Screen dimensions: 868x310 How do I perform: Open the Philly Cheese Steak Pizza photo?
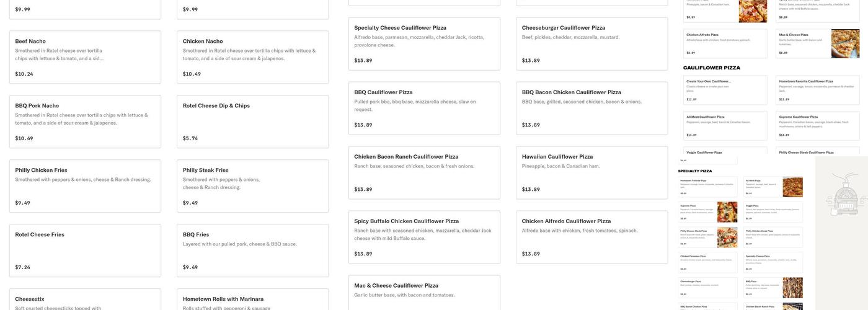[727, 237]
